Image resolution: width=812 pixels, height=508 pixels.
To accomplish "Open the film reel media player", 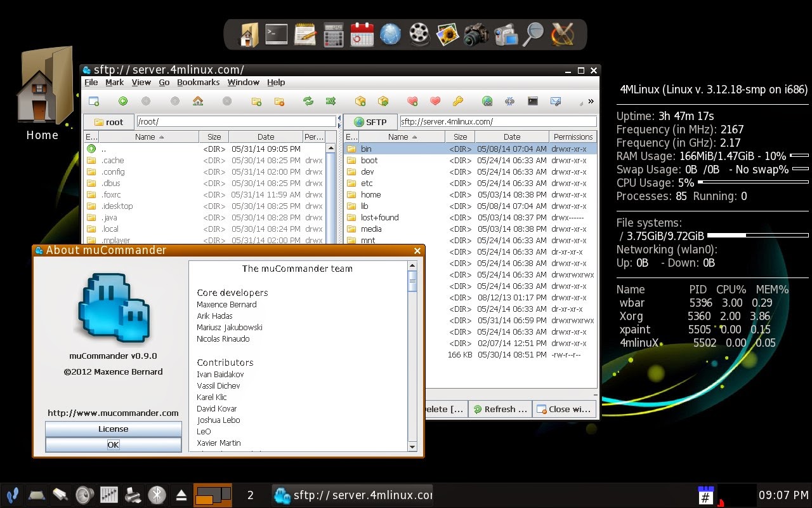I will [x=419, y=34].
